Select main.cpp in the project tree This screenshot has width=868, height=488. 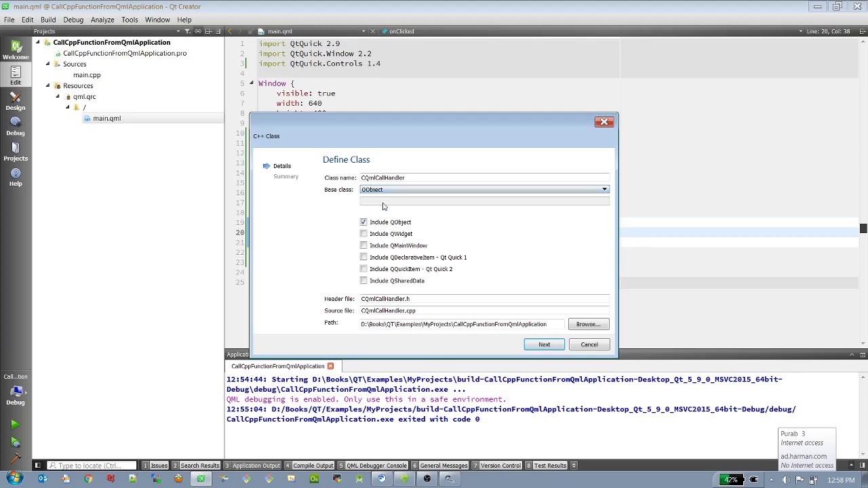point(87,75)
